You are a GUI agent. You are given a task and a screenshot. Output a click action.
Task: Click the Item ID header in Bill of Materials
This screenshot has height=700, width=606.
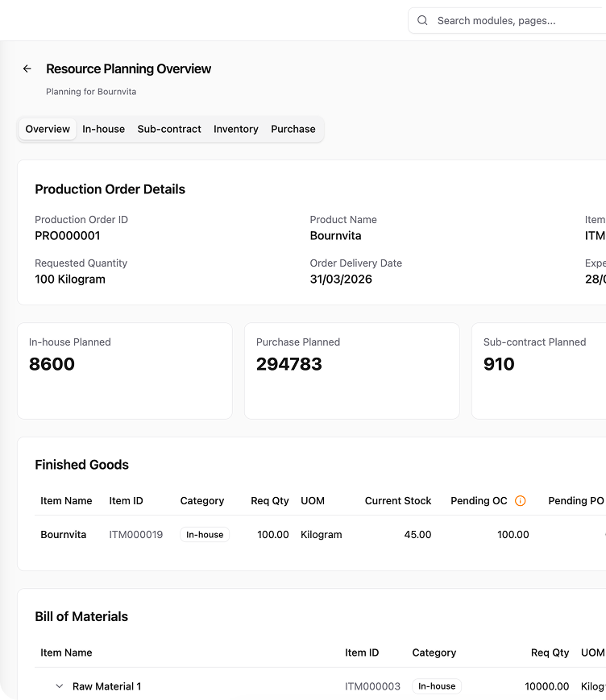point(362,652)
